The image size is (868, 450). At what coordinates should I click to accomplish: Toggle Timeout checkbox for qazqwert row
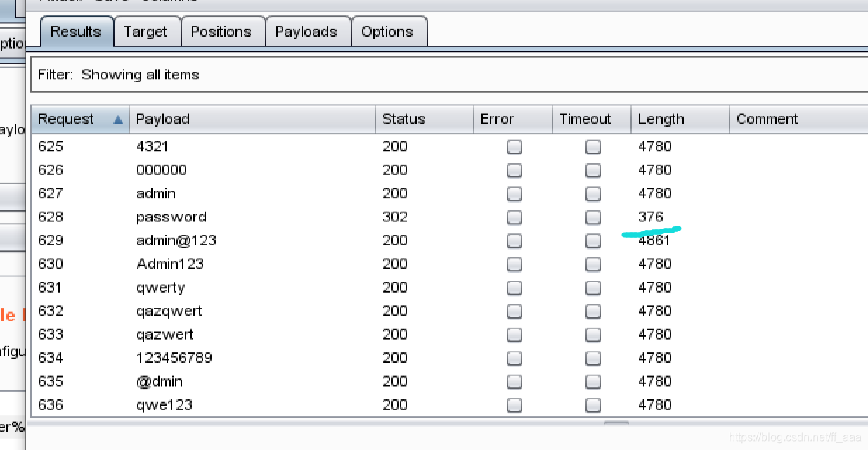(x=593, y=311)
